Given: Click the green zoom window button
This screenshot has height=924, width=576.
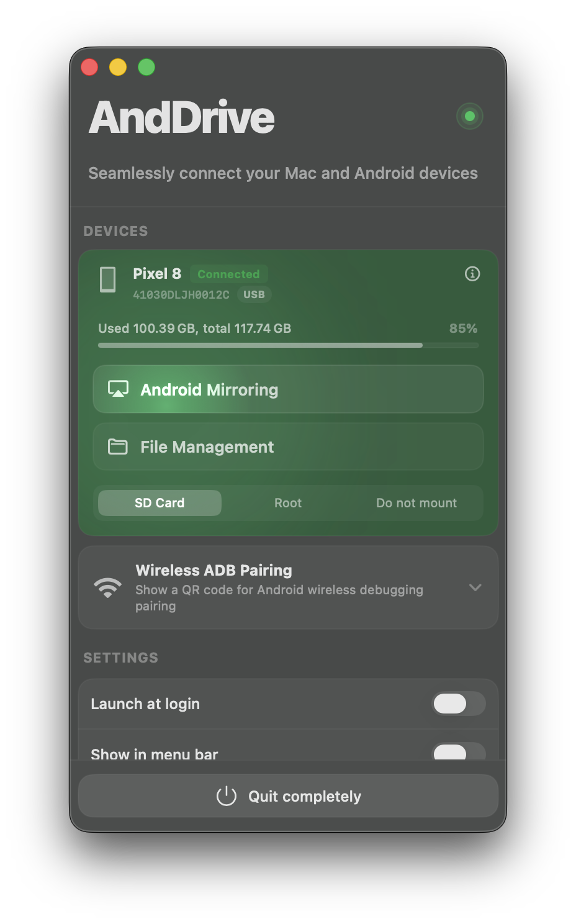Looking at the screenshot, I should 146,67.
